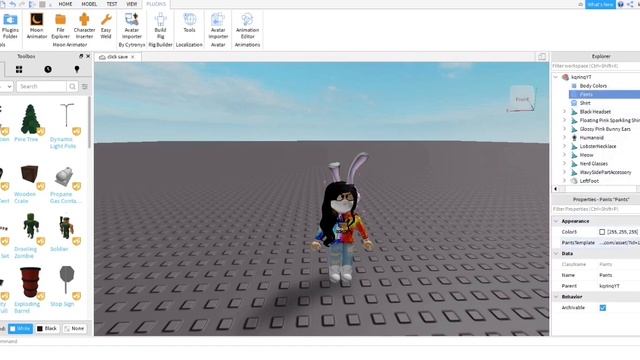The height and width of the screenshot is (360, 640).
Task: Expand the WavySidePartAccessory node
Action: click(564, 172)
